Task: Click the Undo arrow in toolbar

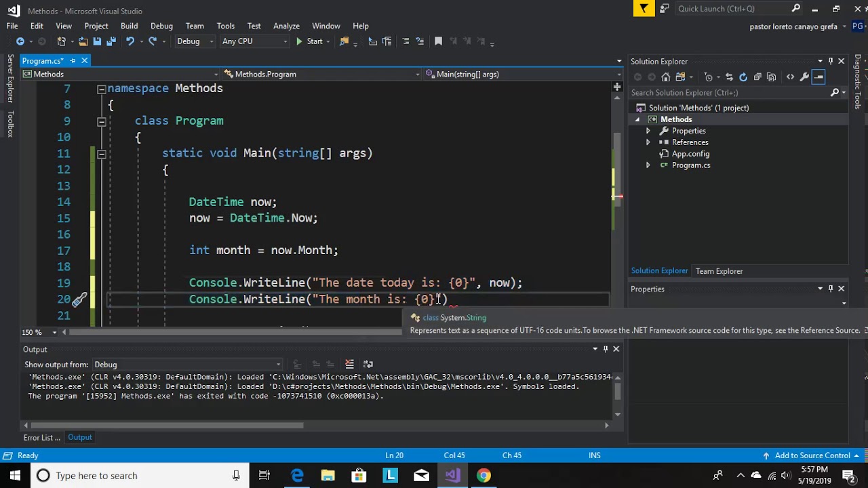Action: click(130, 41)
